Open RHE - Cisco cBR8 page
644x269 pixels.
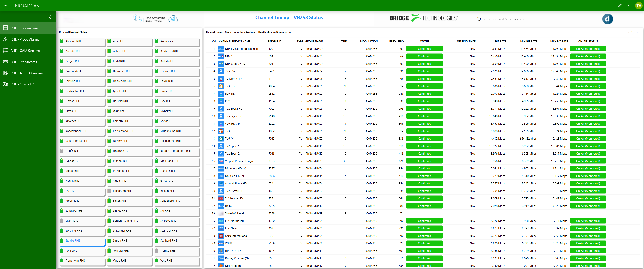click(28, 84)
